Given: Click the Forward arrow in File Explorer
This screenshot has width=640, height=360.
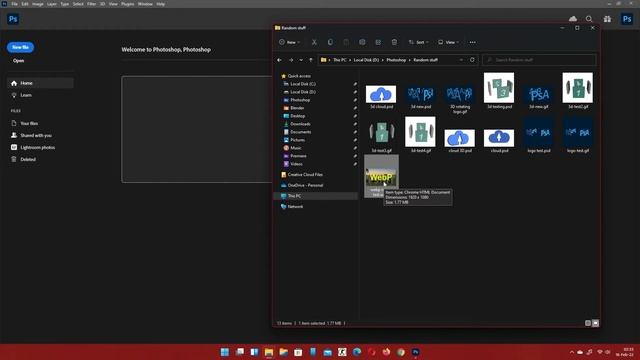Looking at the screenshot, I should 291,60.
